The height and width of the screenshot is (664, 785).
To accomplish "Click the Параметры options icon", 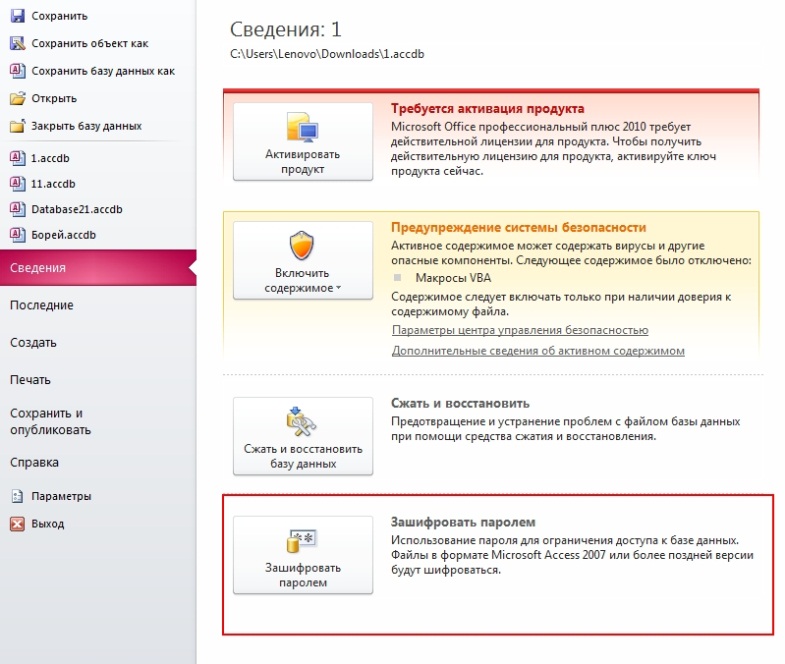I will (x=18, y=496).
